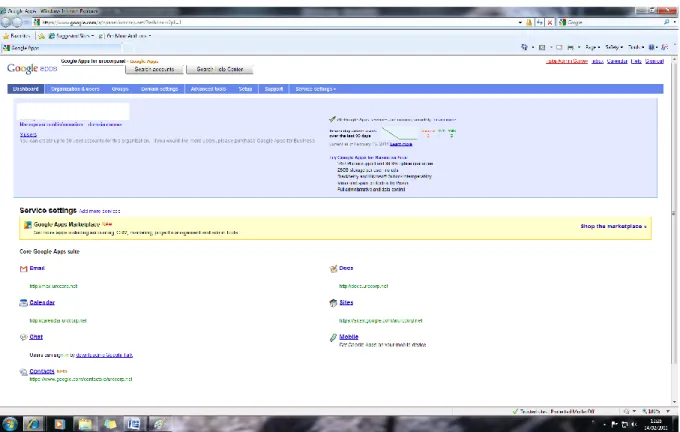Image resolution: width=680 pixels, height=432 pixels.
Task: Open the search provider dropdown arrow
Action: [x=674, y=22]
